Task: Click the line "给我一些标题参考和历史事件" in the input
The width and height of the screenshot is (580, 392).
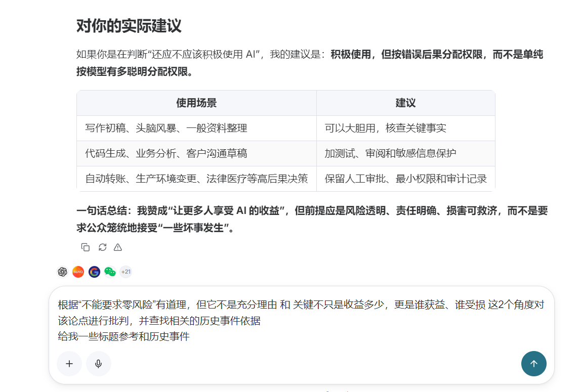Action: (124, 336)
